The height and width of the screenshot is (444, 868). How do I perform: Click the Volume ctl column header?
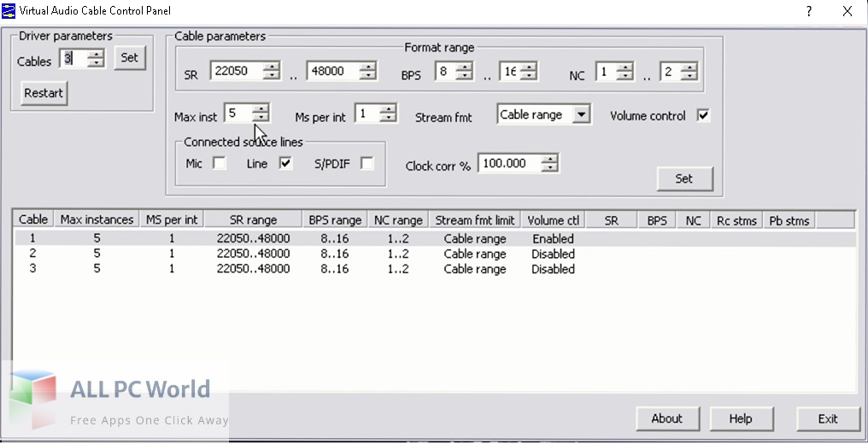pos(553,220)
